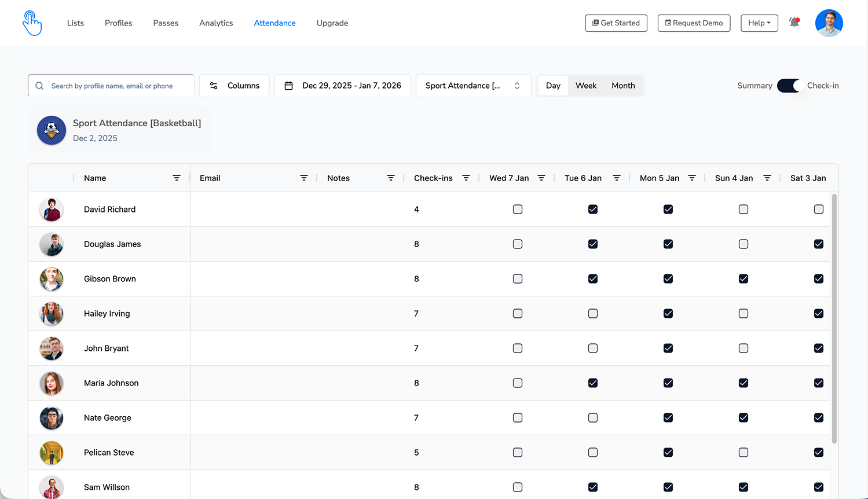868x499 pixels.
Task: Click the filter icon in Name column
Action: point(177,178)
